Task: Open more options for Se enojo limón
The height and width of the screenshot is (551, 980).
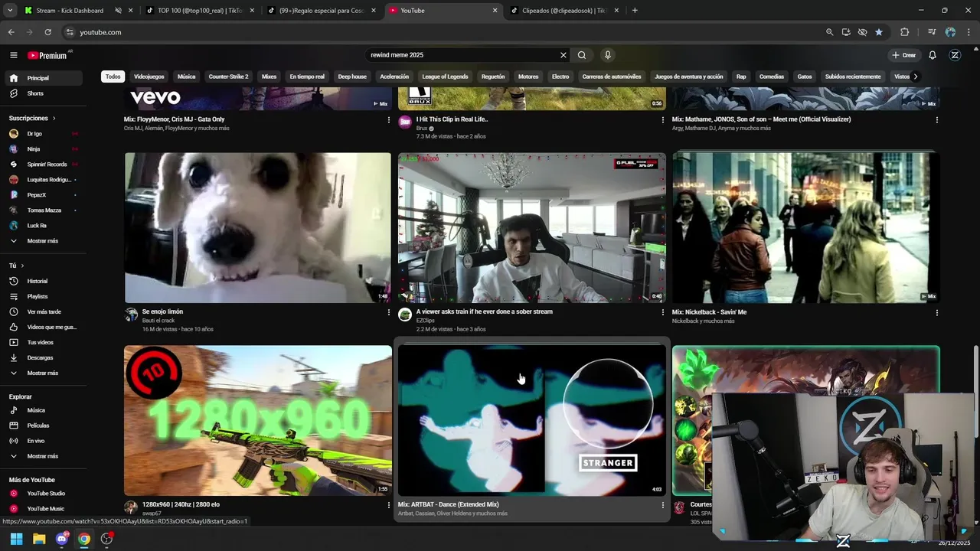Action: click(x=389, y=312)
